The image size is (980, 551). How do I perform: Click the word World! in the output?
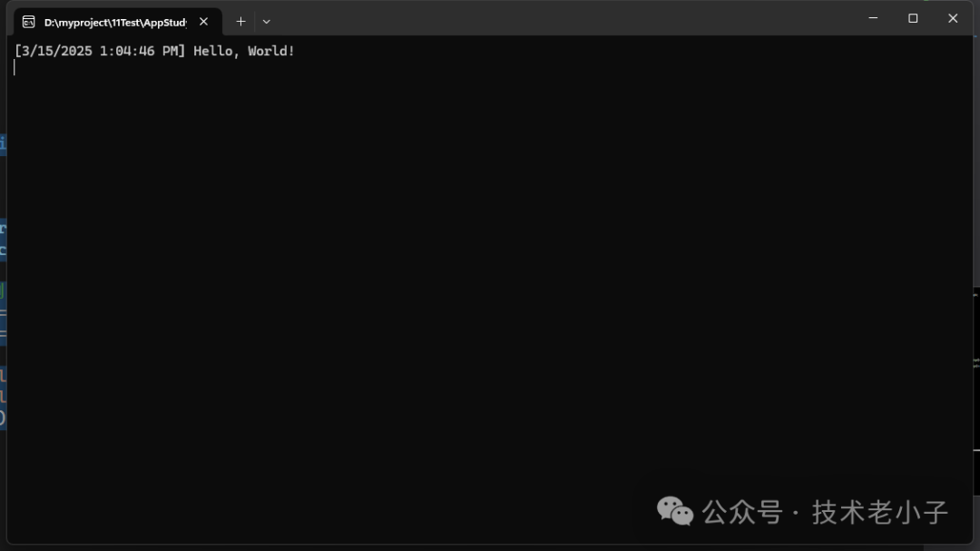click(x=271, y=51)
